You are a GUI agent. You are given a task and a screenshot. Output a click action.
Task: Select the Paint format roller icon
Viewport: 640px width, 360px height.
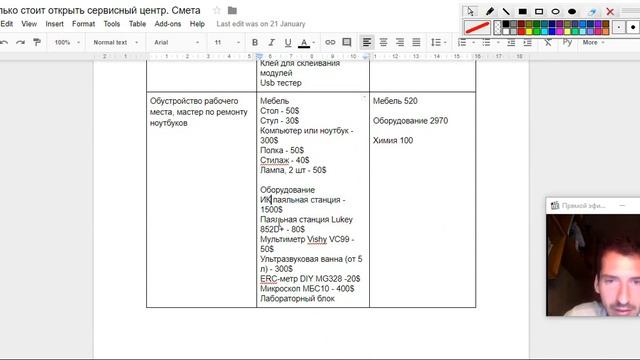(37, 42)
